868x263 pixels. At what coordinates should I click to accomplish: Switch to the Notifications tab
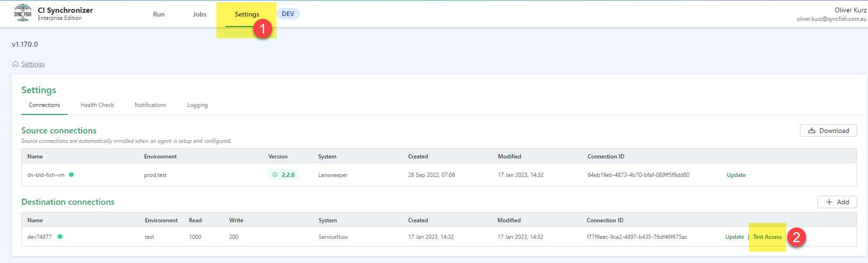pyautogui.click(x=150, y=105)
